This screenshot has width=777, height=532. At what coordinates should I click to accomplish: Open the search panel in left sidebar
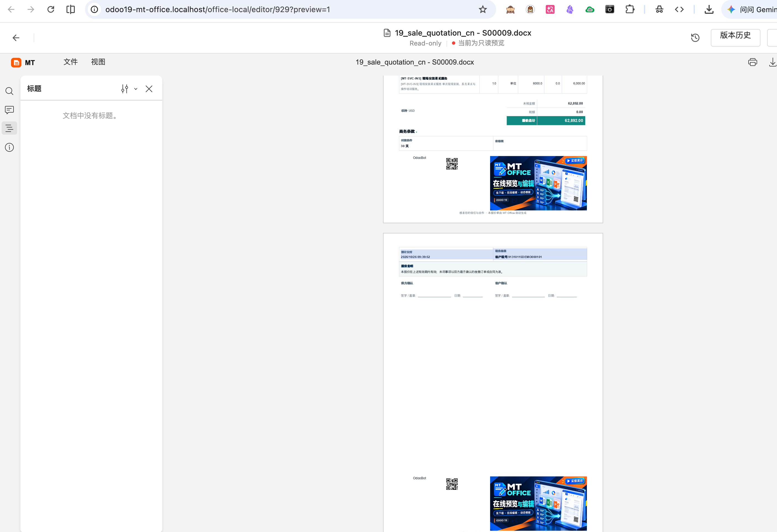click(9, 91)
